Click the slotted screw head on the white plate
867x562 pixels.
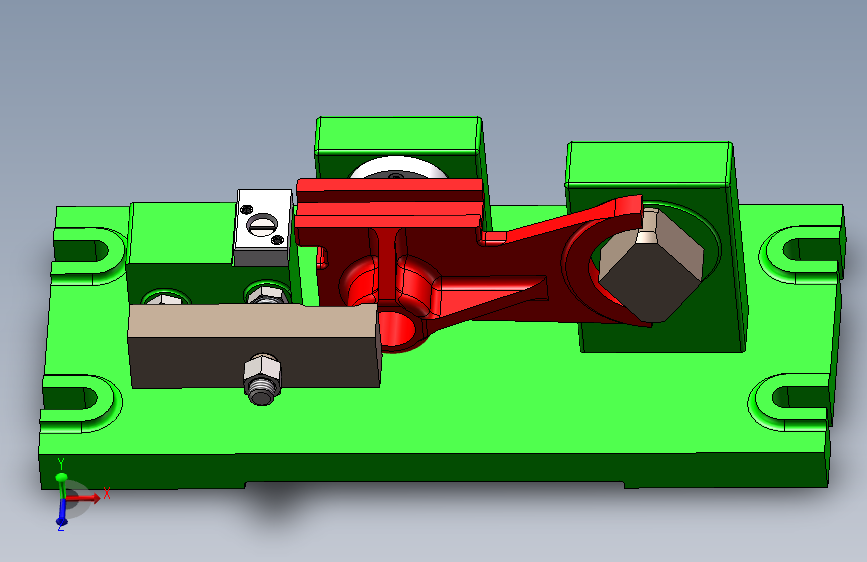tap(262, 224)
